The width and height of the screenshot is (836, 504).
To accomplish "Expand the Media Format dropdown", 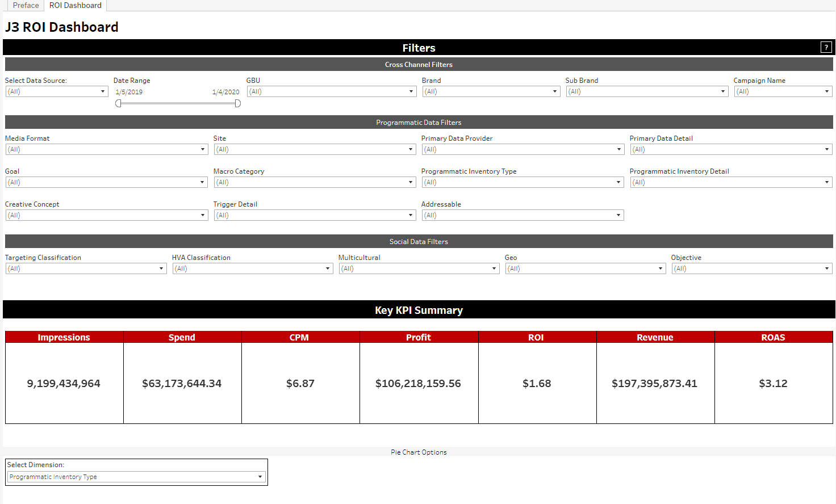I will (x=107, y=149).
